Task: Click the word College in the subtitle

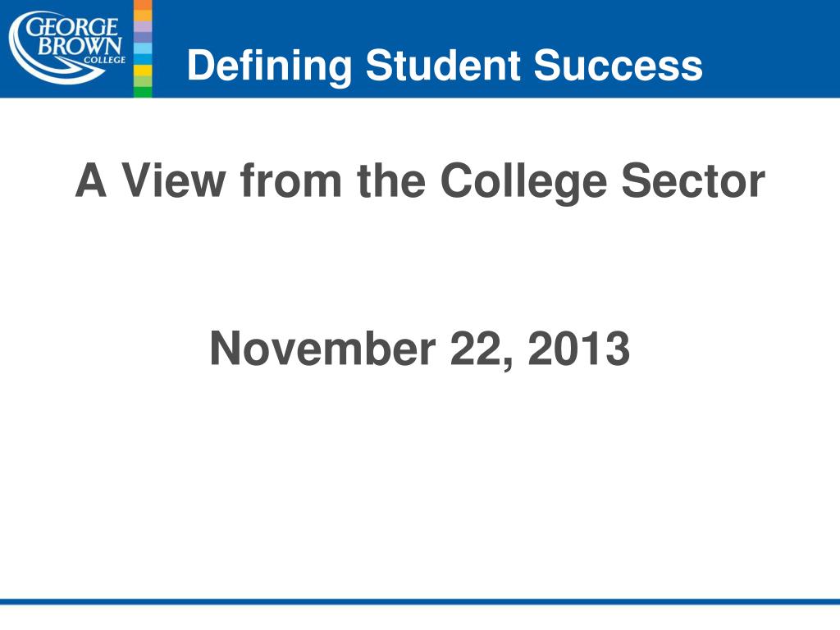Action: pyautogui.click(x=523, y=182)
